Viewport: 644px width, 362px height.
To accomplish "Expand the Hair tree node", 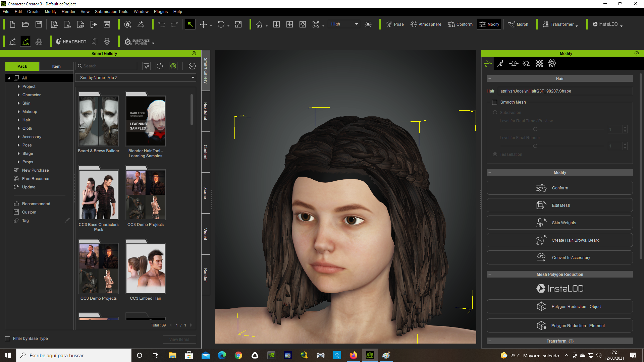I will [18, 120].
